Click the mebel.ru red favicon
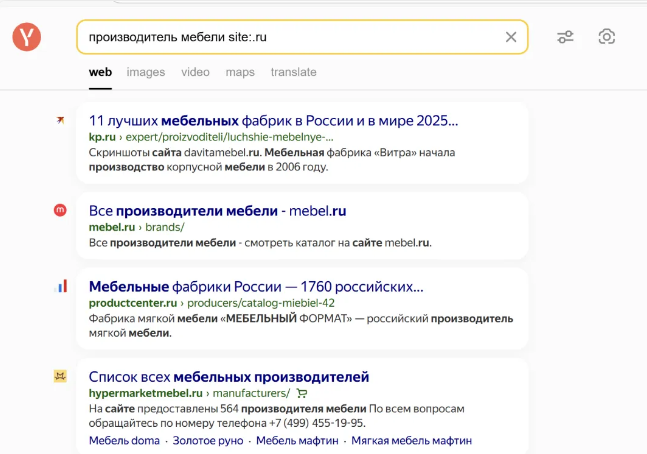This screenshot has width=647, height=454. pos(60,210)
